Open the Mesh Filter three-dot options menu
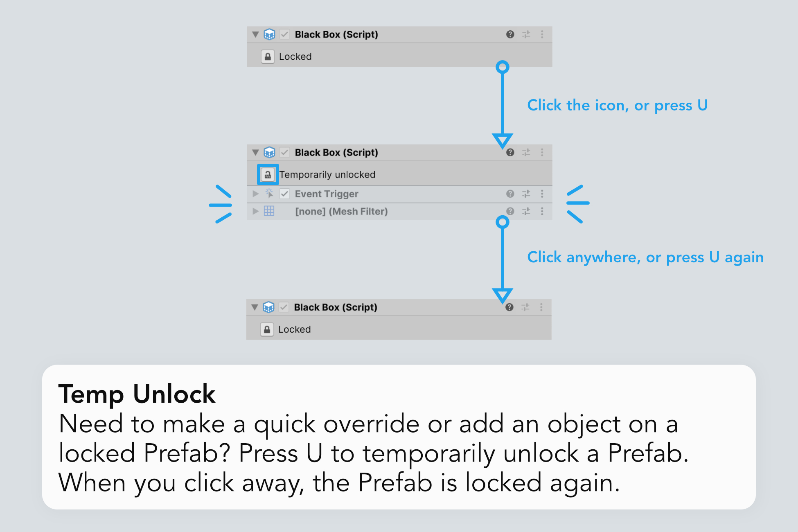Viewport: 798px width, 532px height. 542,211
